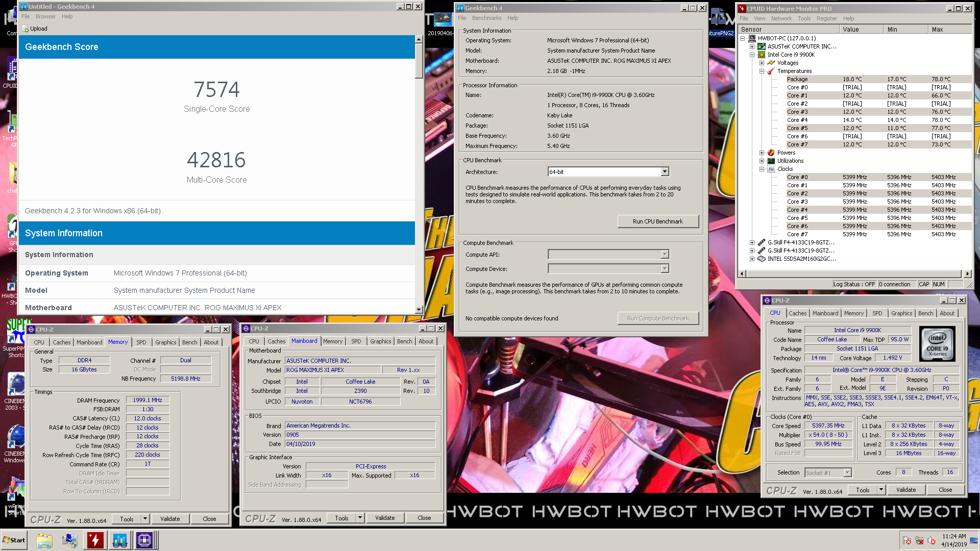Open the Register menu in HWMonitor PRO
The height and width of the screenshot is (551, 980).
(826, 18)
